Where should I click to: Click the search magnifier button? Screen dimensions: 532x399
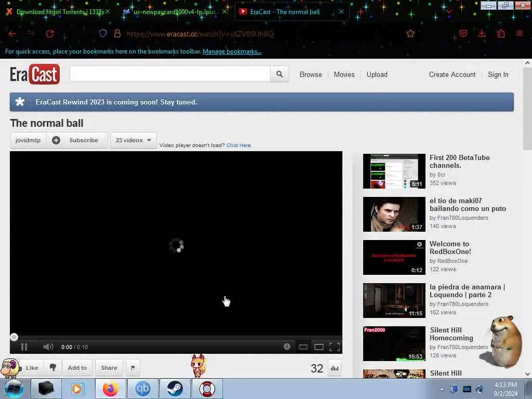coord(280,74)
